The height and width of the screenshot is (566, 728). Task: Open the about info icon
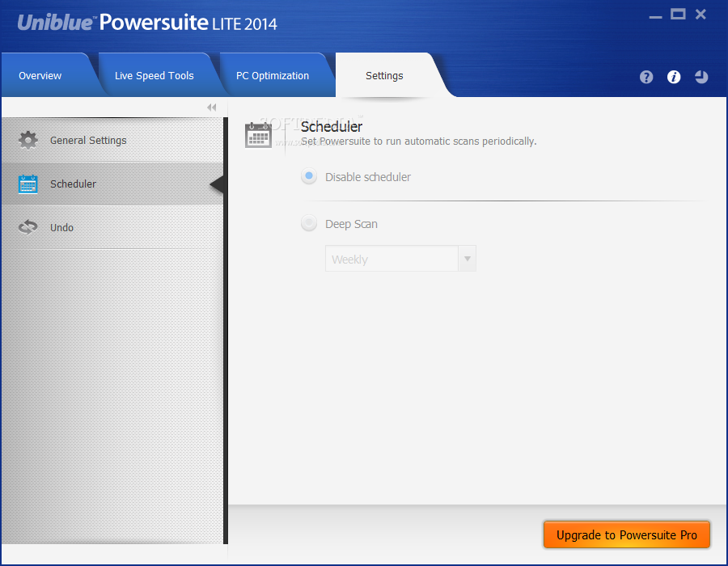coord(674,77)
